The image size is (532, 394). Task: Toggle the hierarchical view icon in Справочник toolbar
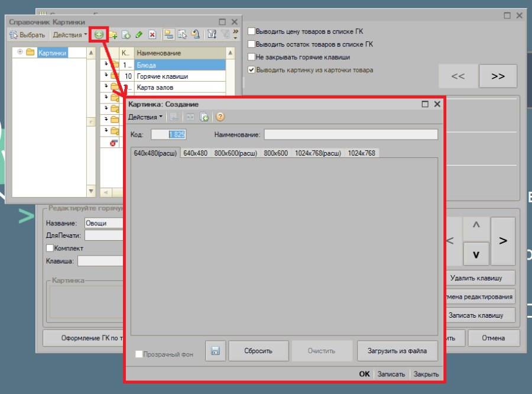(x=168, y=34)
